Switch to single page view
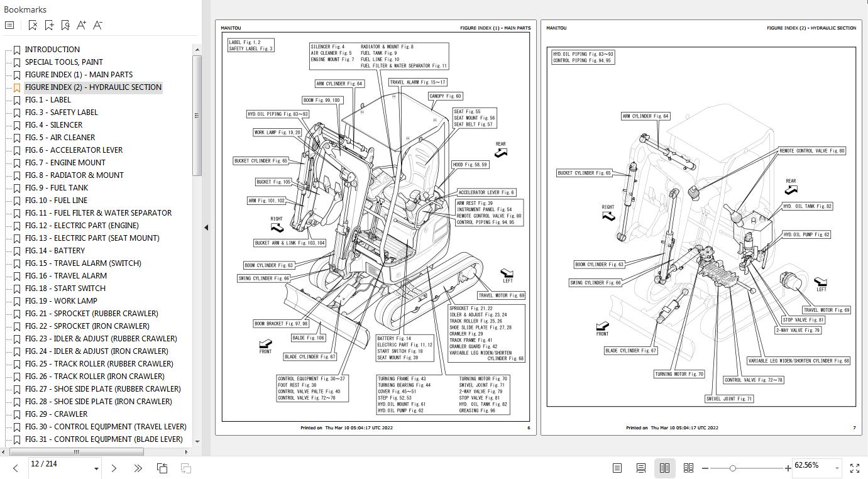 click(x=617, y=468)
